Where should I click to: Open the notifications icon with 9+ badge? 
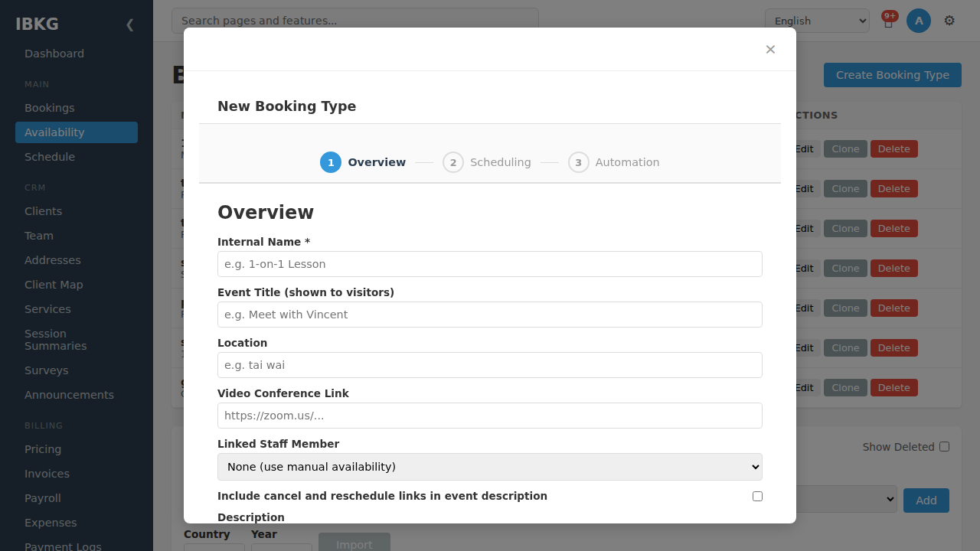pos(888,21)
